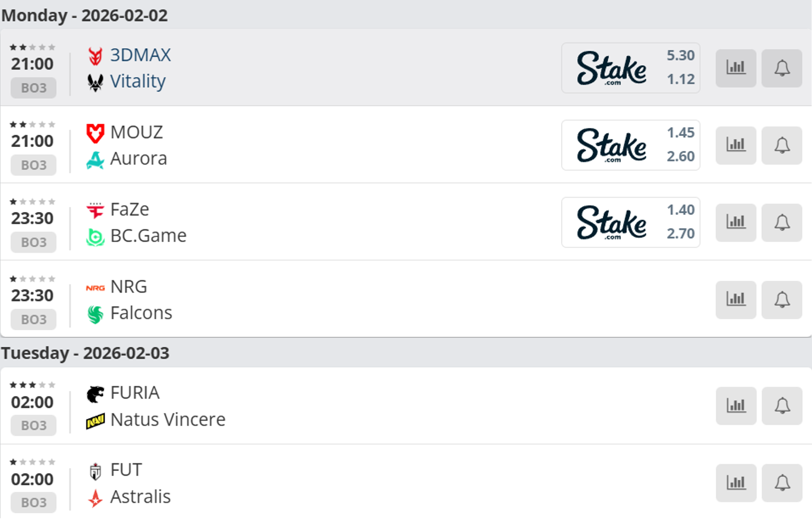Open stats icon for FUT vs Astralis
Screen dimensions: 812x519
point(735,482)
